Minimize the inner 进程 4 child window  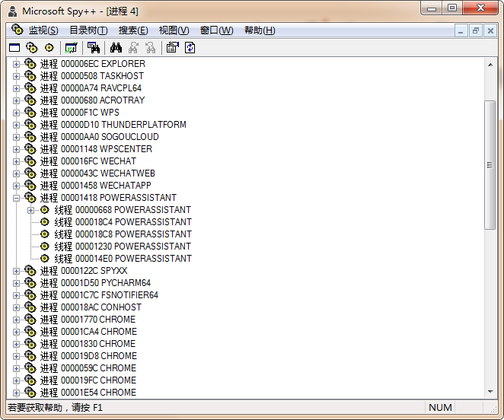coord(461,31)
